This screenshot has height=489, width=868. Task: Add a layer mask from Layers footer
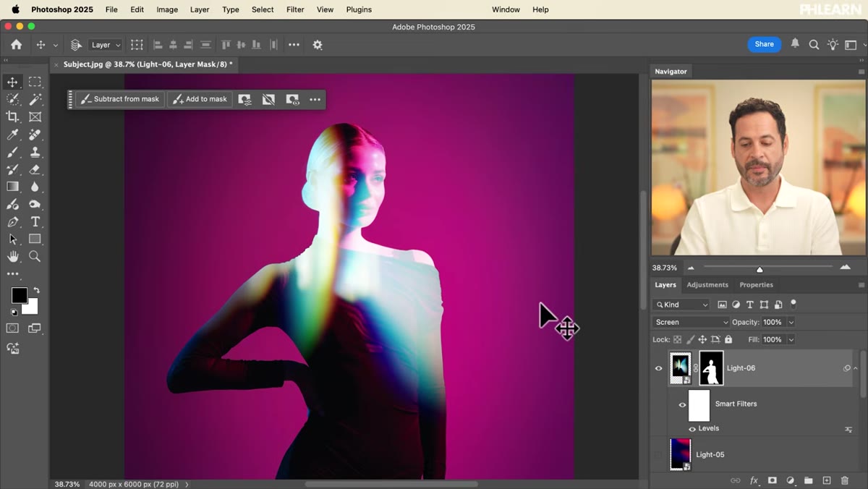click(772, 480)
